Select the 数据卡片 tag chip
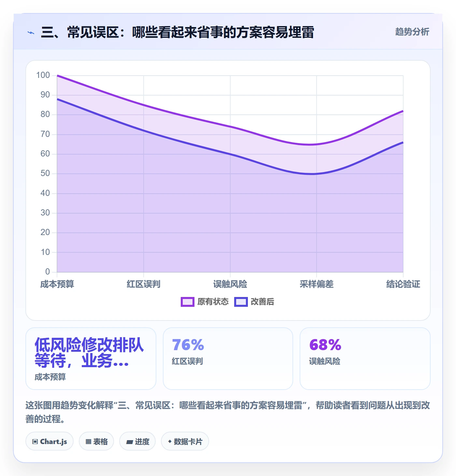This screenshot has height=476, width=456. click(185, 441)
